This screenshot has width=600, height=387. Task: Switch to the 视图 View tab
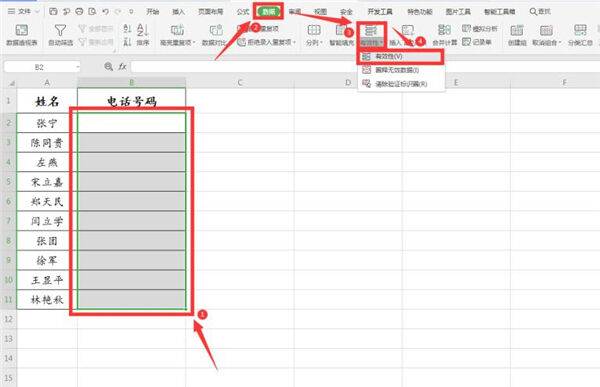(x=320, y=12)
